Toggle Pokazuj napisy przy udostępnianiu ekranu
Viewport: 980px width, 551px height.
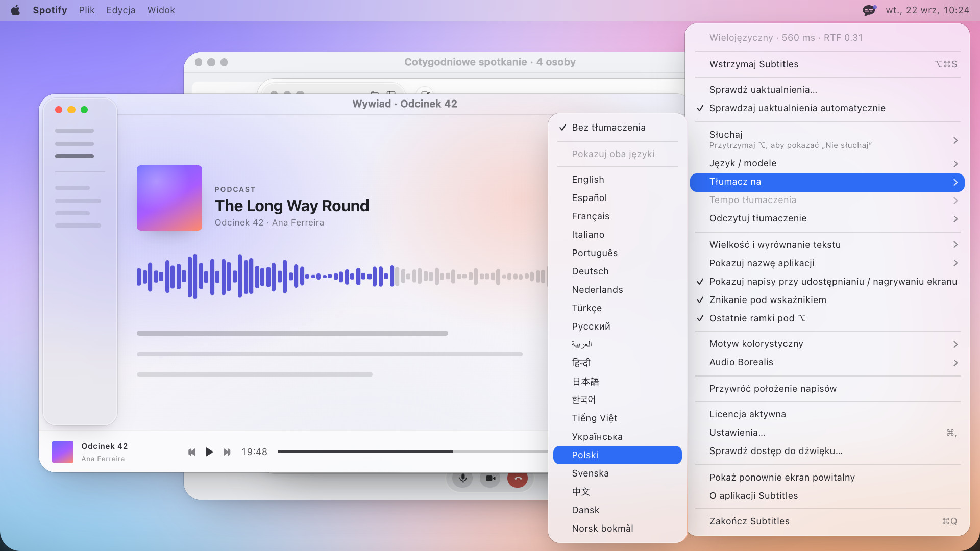(x=827, y=282)
